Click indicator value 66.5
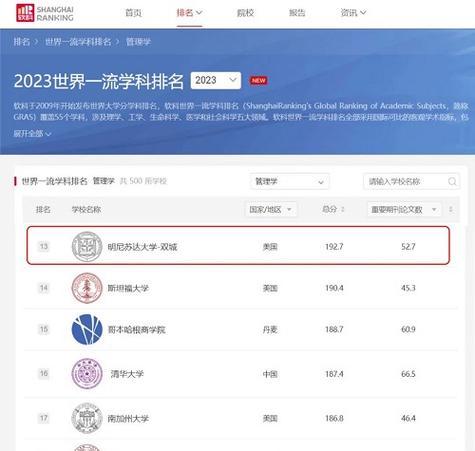This screenshot has height=451, width=475. coord(408,374)
